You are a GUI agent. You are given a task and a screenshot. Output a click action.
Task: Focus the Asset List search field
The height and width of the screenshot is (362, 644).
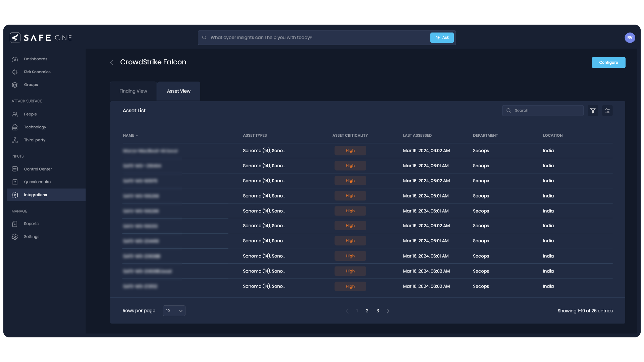coord(543,111)
